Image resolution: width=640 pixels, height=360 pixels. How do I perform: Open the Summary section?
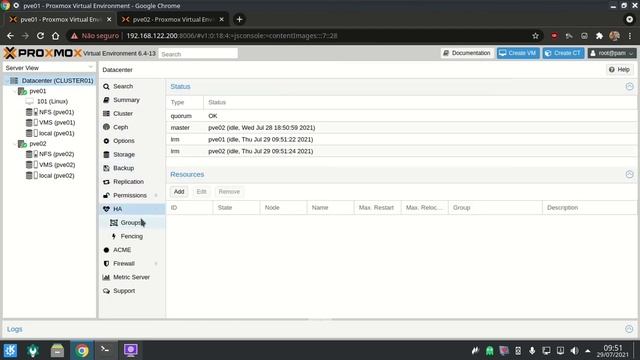pos(126,100)
